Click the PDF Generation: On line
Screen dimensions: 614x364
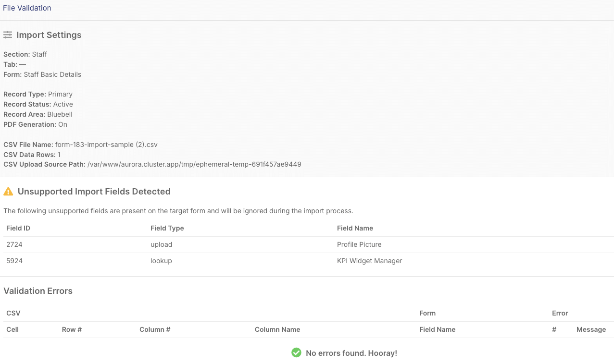tap(35, 124)
